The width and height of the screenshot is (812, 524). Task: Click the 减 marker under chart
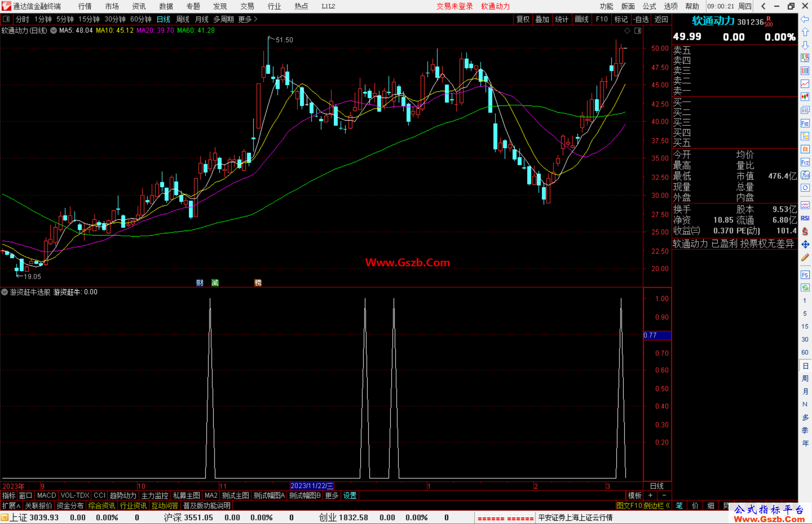coord(215,283)
